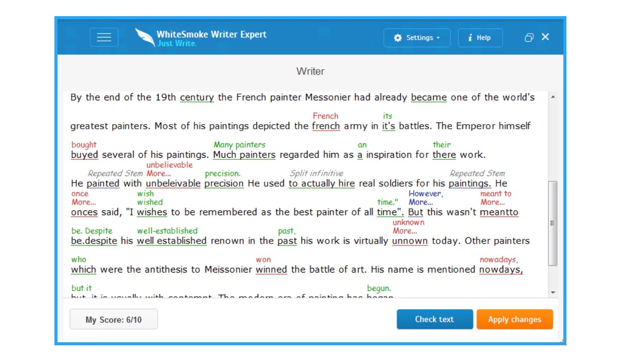Apply the 'nowadays,' suggestion
This screenshot has width=637, height=364.
(499, 260)
